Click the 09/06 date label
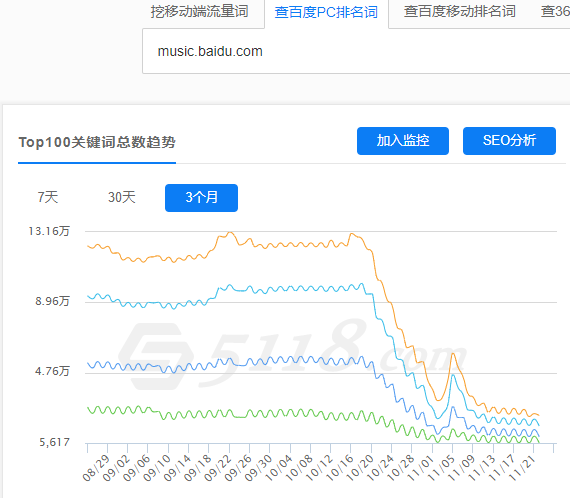Screen dimensions: 570x498 [x=137, y=468]
